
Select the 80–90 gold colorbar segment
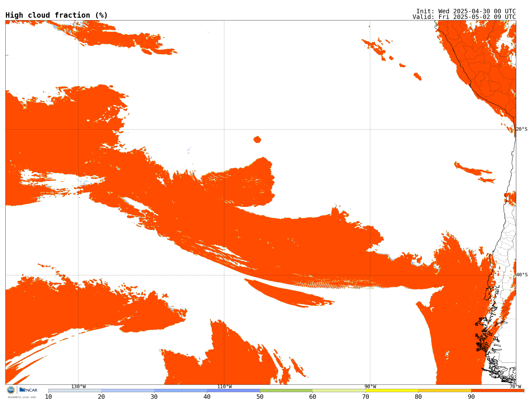445,391
